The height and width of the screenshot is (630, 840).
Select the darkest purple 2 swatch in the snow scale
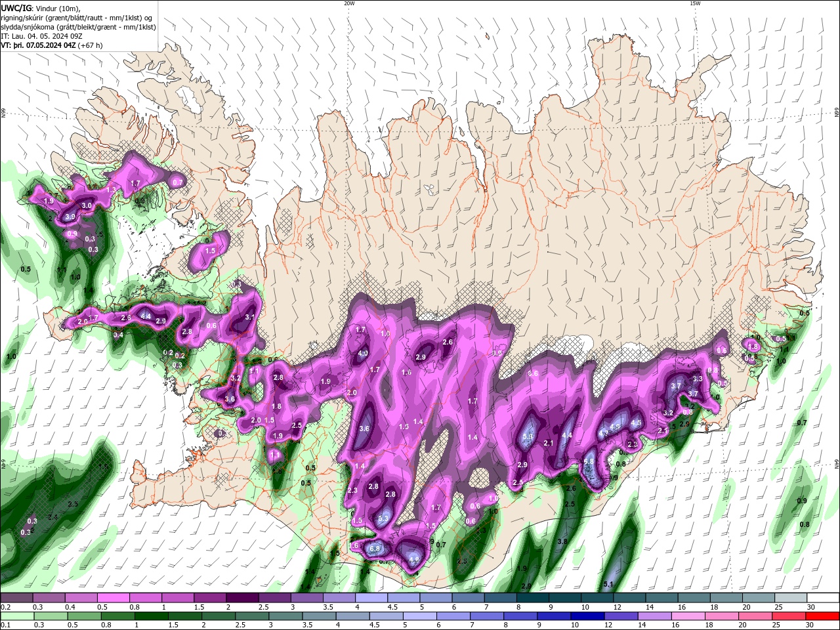coord(242,598)
